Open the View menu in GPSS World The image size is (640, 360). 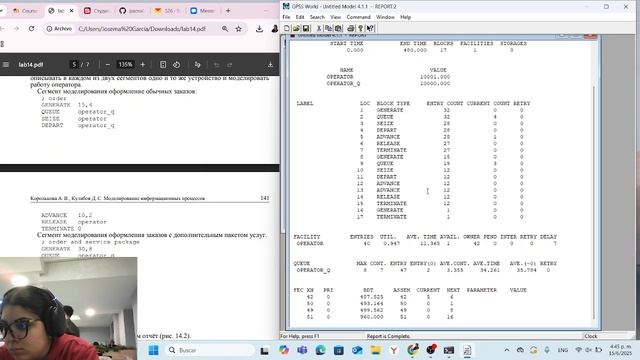pyautogui.click(x=336, y=17)
